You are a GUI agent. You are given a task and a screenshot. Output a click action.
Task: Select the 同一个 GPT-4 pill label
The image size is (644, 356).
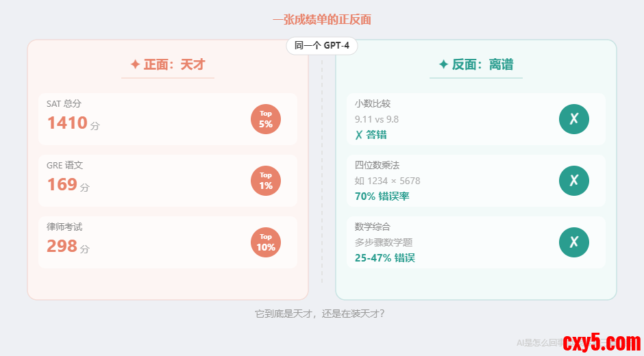click(322, 46)
